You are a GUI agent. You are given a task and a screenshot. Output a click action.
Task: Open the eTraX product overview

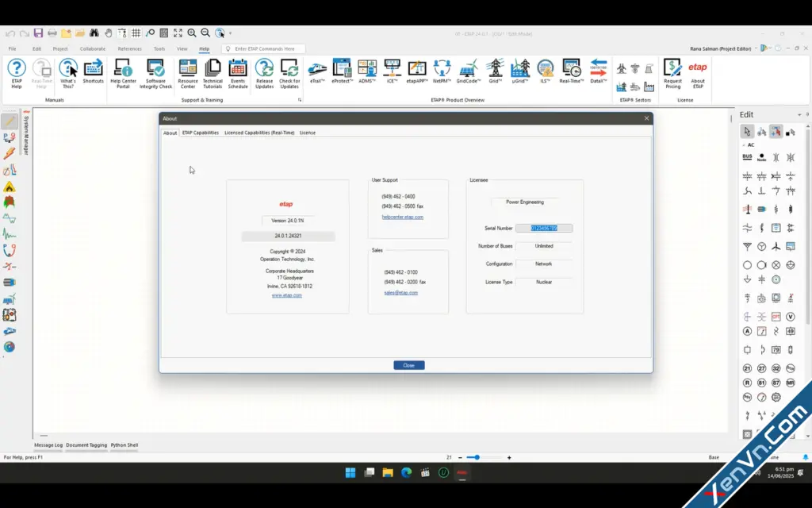[x=317, y=71]
